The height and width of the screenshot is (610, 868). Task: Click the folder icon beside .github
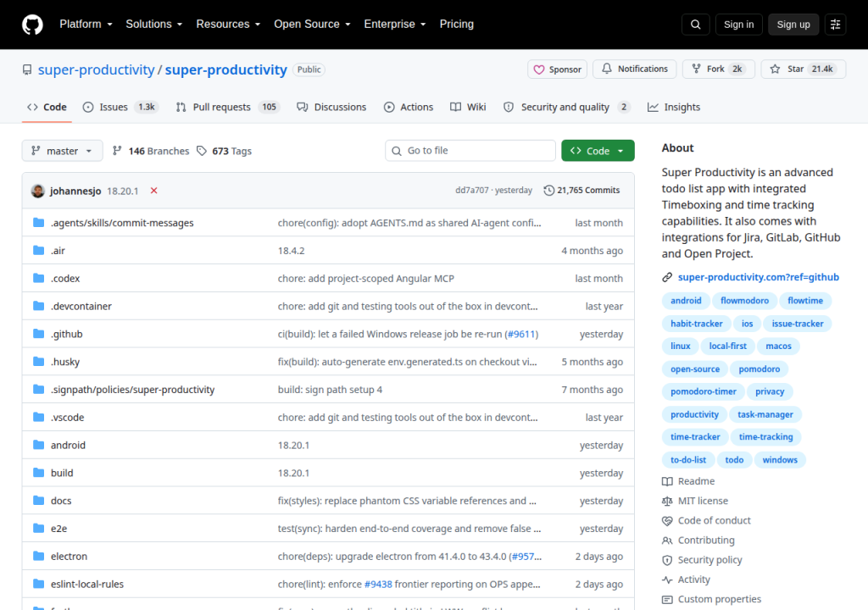coord(38,334)
